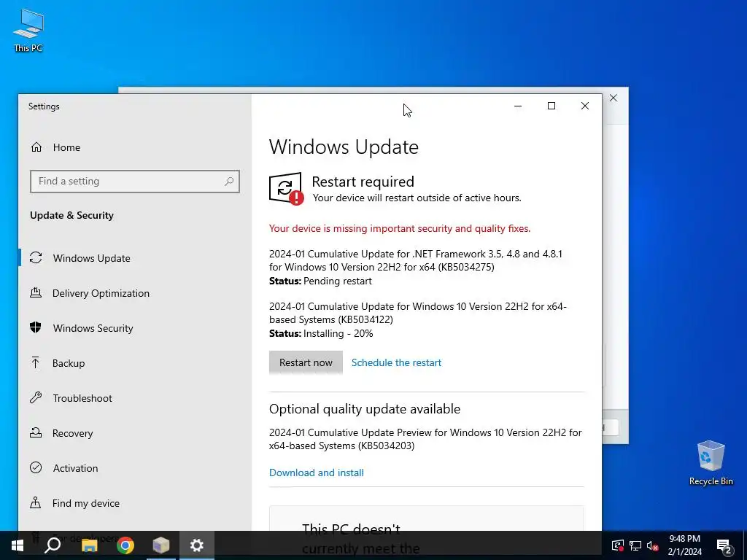Maximize the Settings window
Screen dimensions: 747x560
click(x=551, y=106)
